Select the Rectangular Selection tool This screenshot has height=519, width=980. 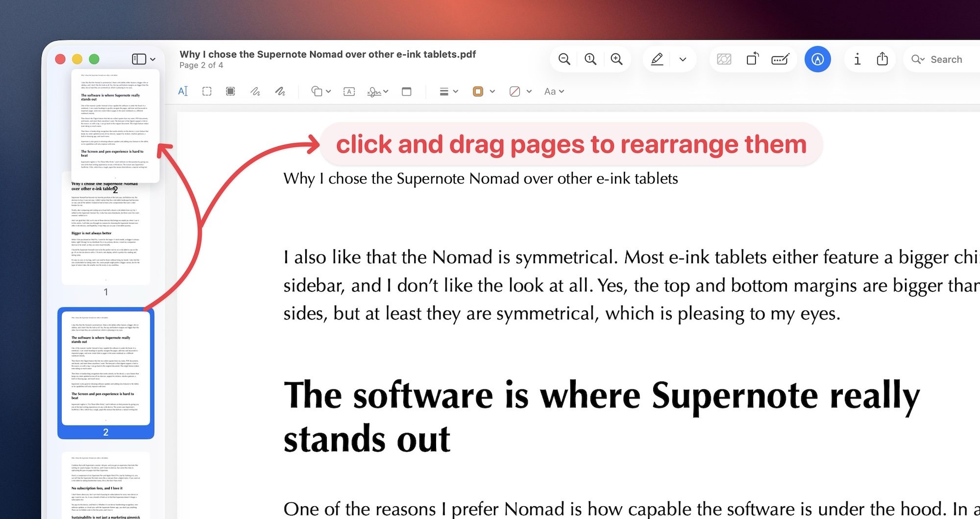click(207, 91)
